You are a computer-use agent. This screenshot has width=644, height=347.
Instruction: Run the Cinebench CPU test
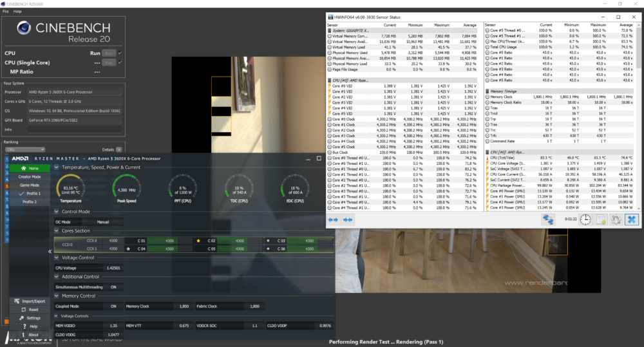[109, 53]
